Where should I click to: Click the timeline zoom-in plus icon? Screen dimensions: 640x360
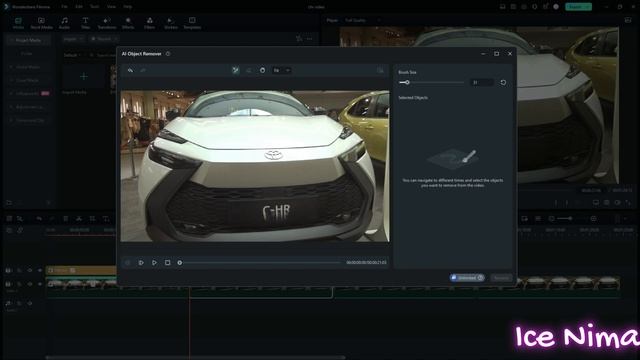tap(593, 219)
